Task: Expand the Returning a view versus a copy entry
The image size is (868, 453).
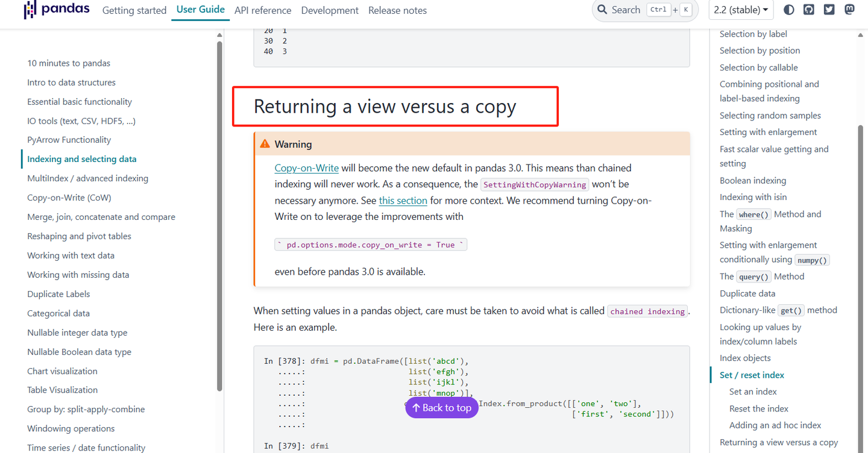Action: [x=779, y=442]
